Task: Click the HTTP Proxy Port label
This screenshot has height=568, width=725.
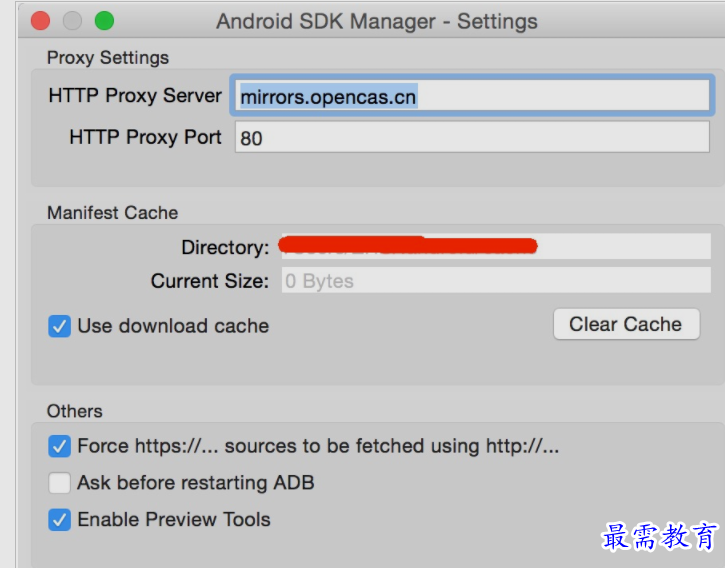Action: (x=145, y=137)
